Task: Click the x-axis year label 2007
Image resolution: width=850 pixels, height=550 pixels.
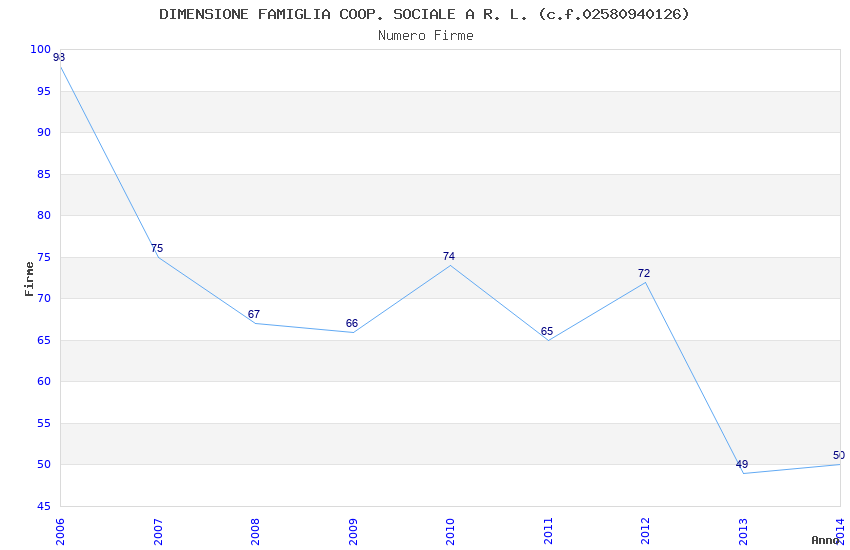Action: click(158, 532)
